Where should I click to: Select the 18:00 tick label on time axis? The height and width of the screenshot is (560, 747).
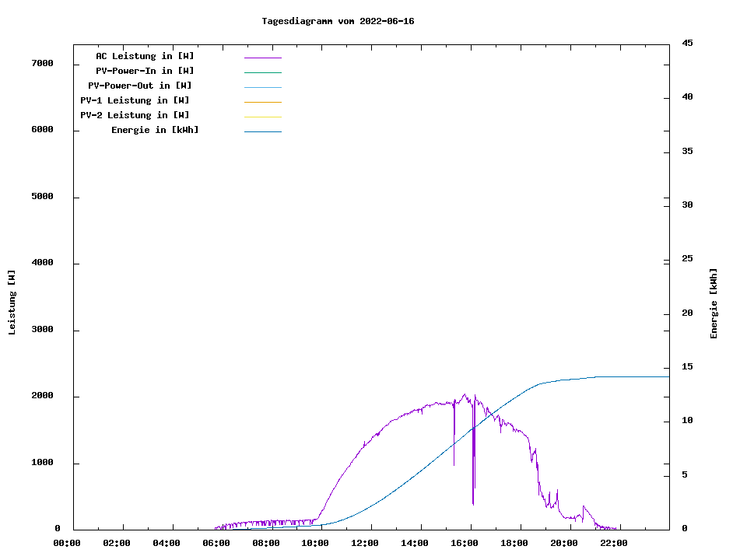click(514, 543)
